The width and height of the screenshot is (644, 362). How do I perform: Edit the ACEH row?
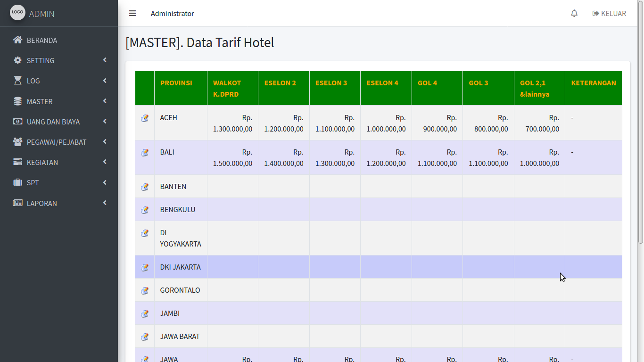pyautogui.click(x=145, y=118)
